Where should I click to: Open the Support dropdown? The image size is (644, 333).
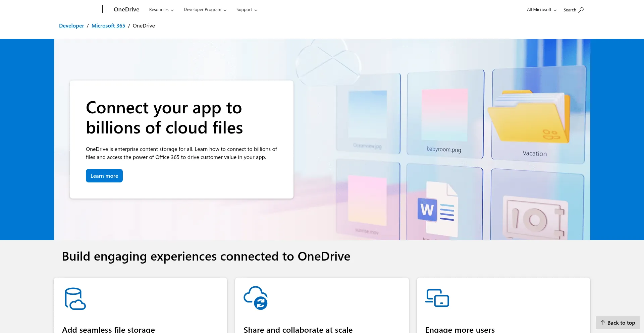[x=247, y=9]
